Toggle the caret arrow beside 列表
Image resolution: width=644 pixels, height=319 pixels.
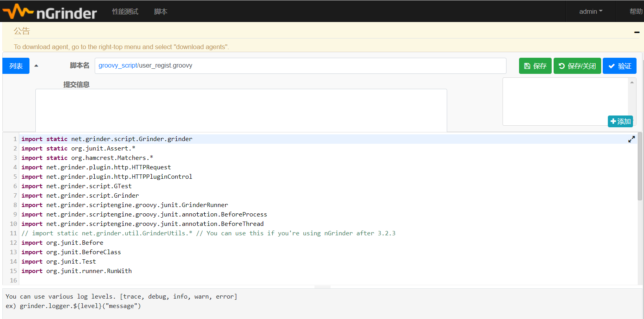[36, 66]
